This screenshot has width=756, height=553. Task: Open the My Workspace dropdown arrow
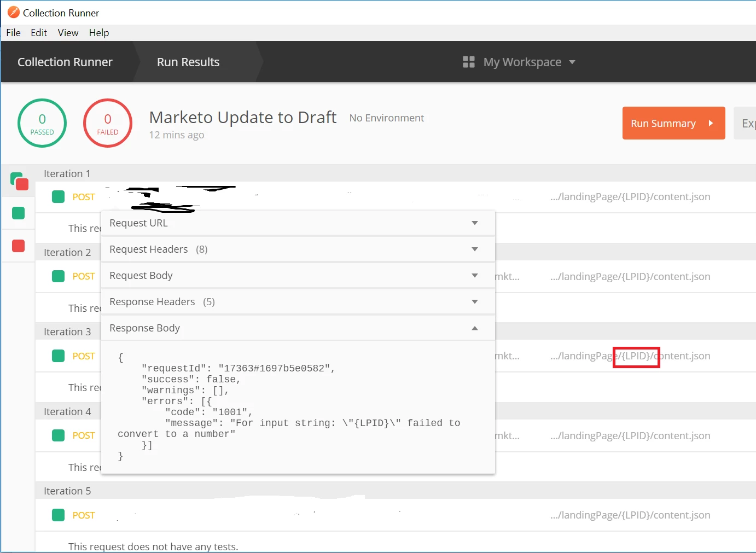coord(572,62)
